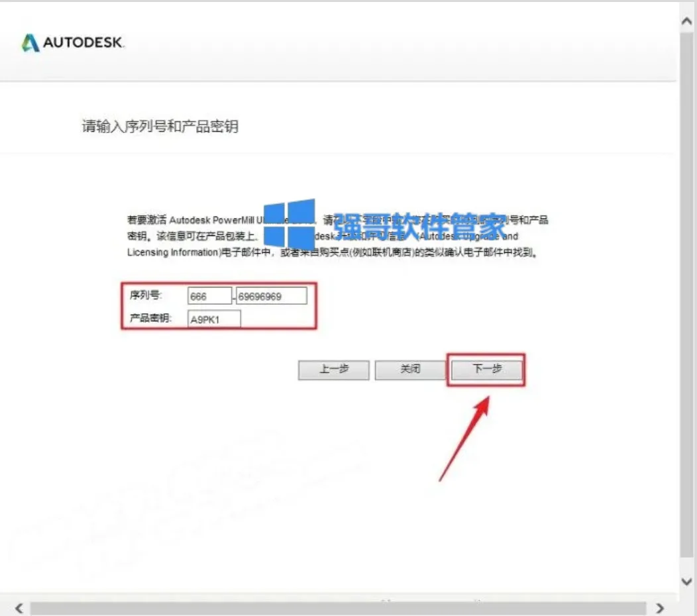Image resolution: width=697 pixels, height=616 pixels.
Task: Click the horizontal scrollbar left arrow
Action: pos(19,607)
